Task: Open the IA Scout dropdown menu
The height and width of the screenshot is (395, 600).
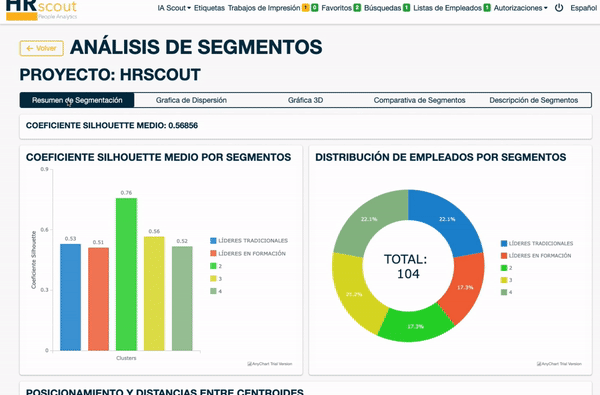Action: [x=174, y=8]
